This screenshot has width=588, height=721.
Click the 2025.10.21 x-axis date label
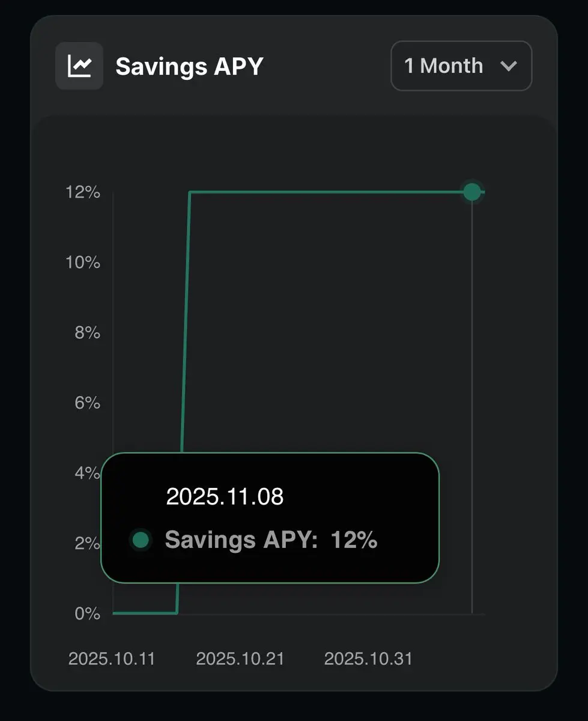tap(240, 659)
